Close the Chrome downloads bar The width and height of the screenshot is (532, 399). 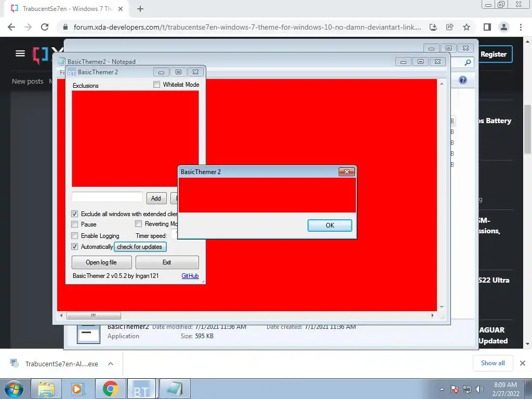[523, 363]
